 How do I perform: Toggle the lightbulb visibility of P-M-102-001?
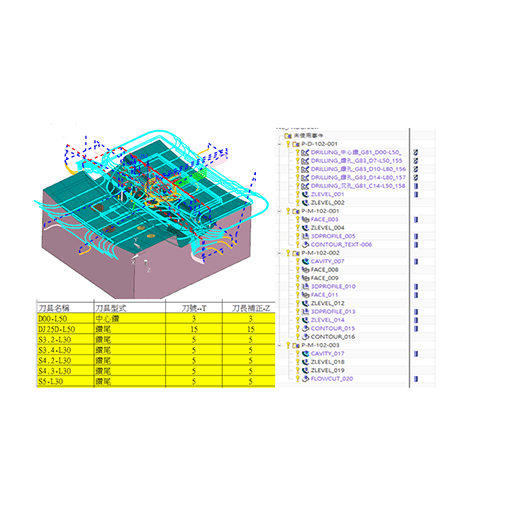point(288,211)
